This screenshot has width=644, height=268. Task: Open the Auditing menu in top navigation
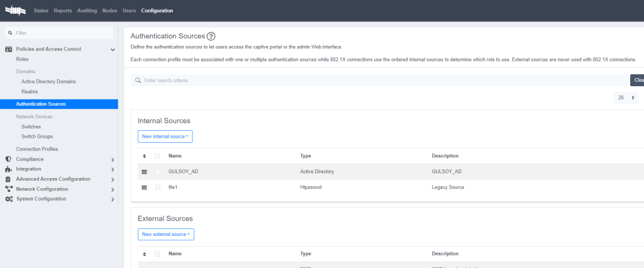click(x=86, y=11)
